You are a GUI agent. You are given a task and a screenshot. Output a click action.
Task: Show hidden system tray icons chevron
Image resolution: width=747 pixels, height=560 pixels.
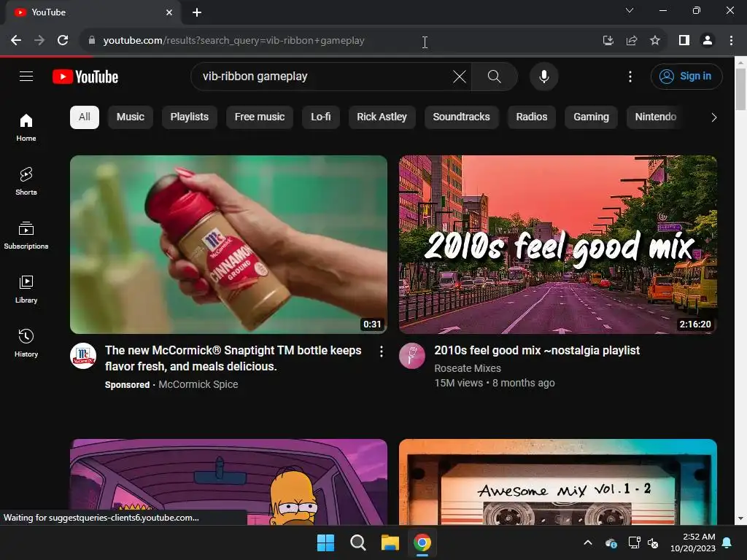588,542
